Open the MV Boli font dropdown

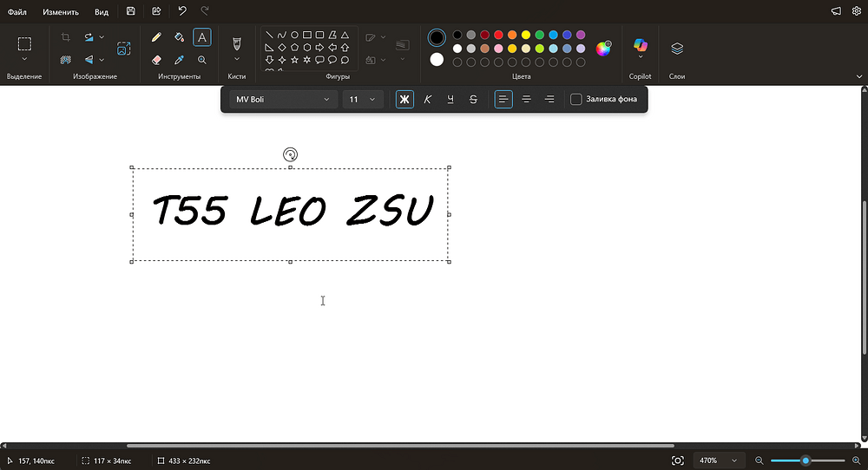pos(284,100)
